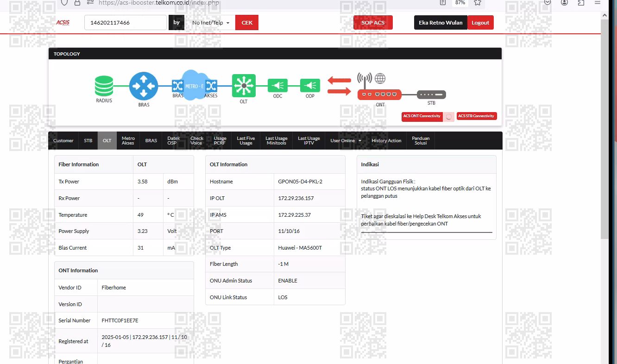
Task: Open the STB tab
Action: click(88, 141)
